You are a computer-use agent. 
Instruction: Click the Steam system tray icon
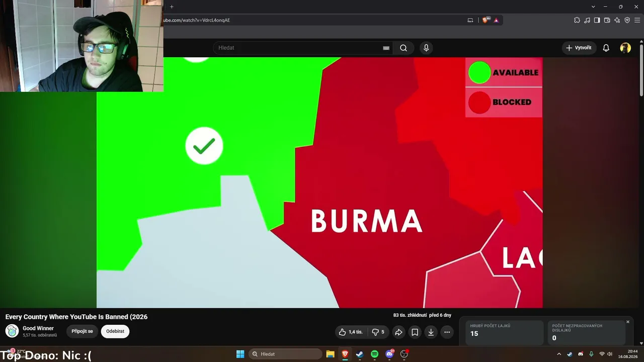pos(570,354)
